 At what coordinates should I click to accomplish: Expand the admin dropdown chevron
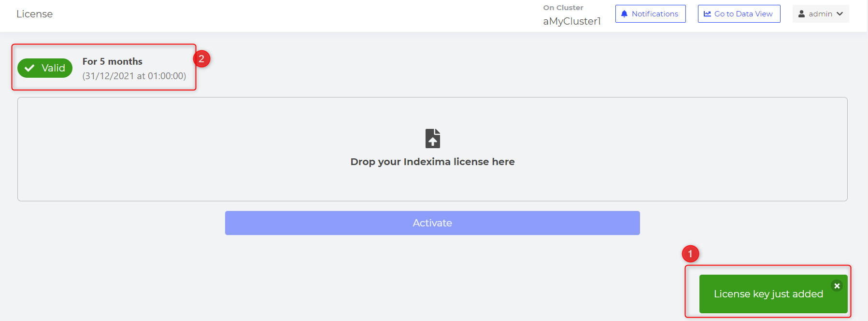pyautogui.click(x=840, y=14)
